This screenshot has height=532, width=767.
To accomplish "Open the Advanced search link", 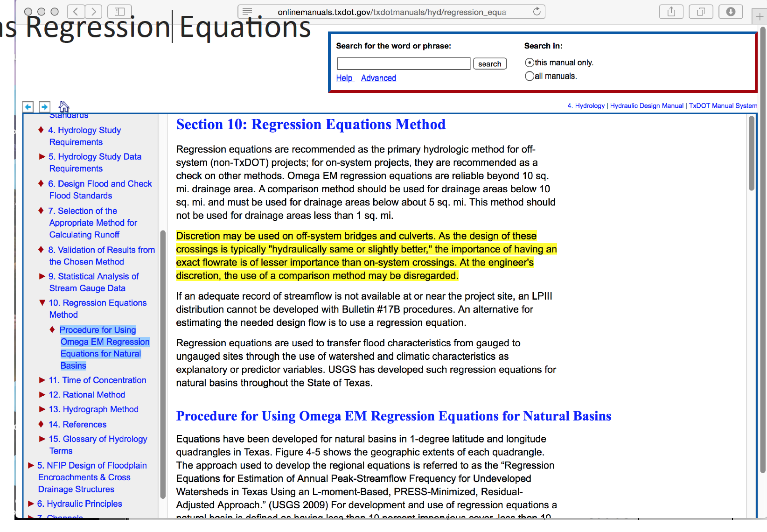I will (378, 78).
